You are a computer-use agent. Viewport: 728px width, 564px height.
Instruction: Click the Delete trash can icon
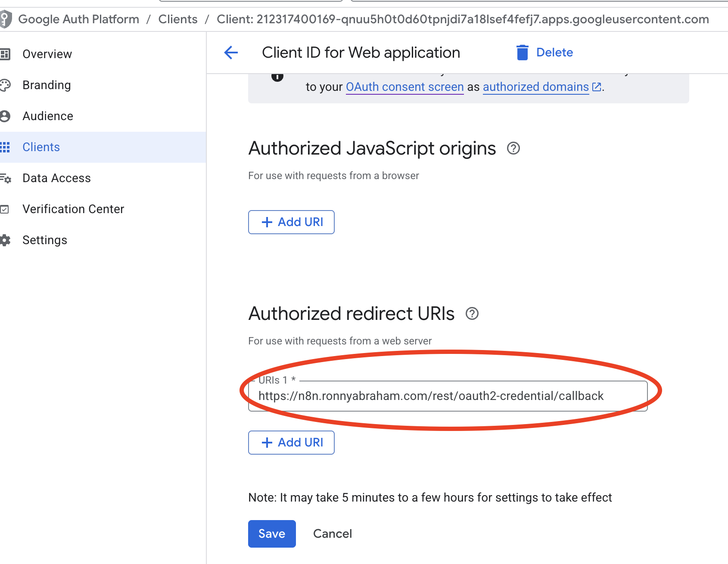click(522, 53)
